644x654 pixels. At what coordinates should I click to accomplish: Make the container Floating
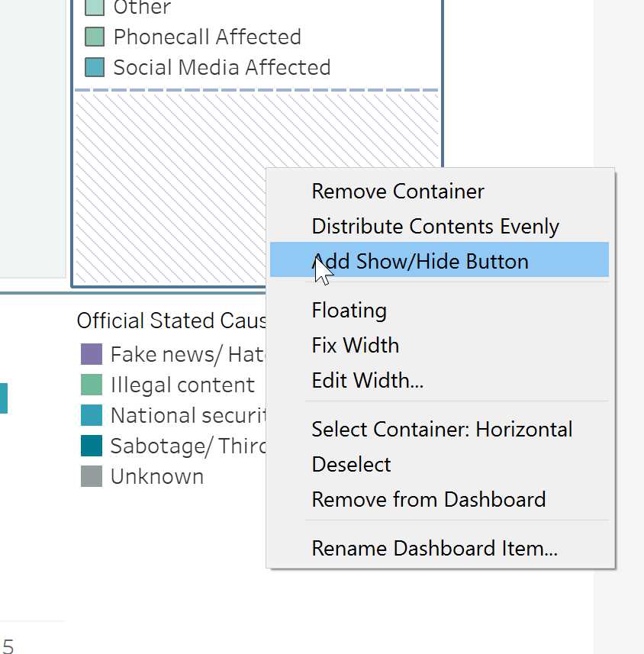[x=349, y=310]
